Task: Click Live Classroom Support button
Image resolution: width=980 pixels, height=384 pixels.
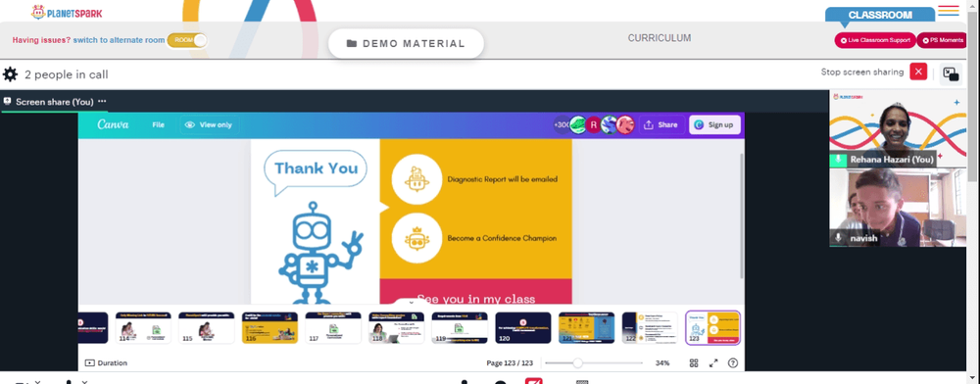Action: (875, 40)
